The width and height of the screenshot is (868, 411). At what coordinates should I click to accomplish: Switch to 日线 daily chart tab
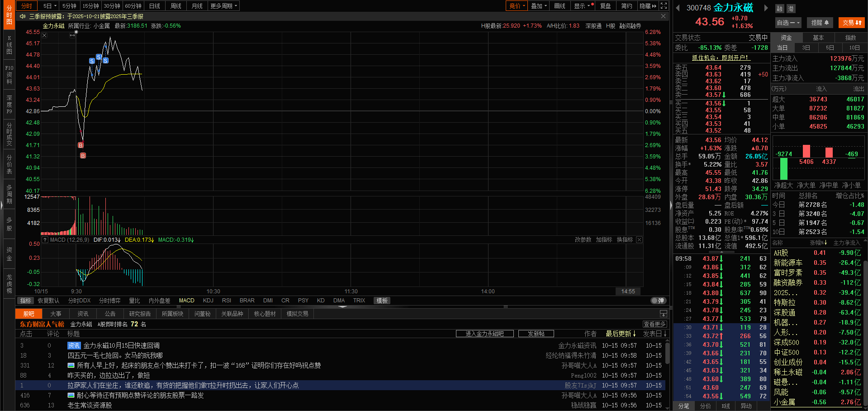point(155,6)
